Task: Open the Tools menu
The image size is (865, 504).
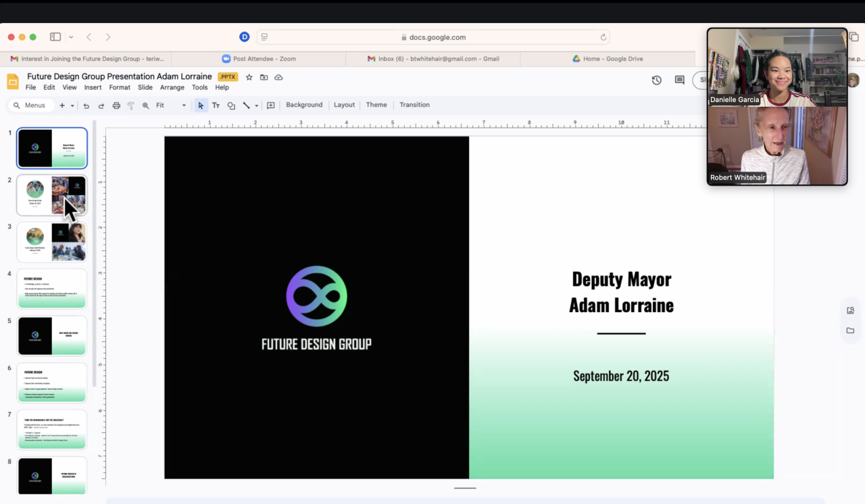Action: coord(200,88)
